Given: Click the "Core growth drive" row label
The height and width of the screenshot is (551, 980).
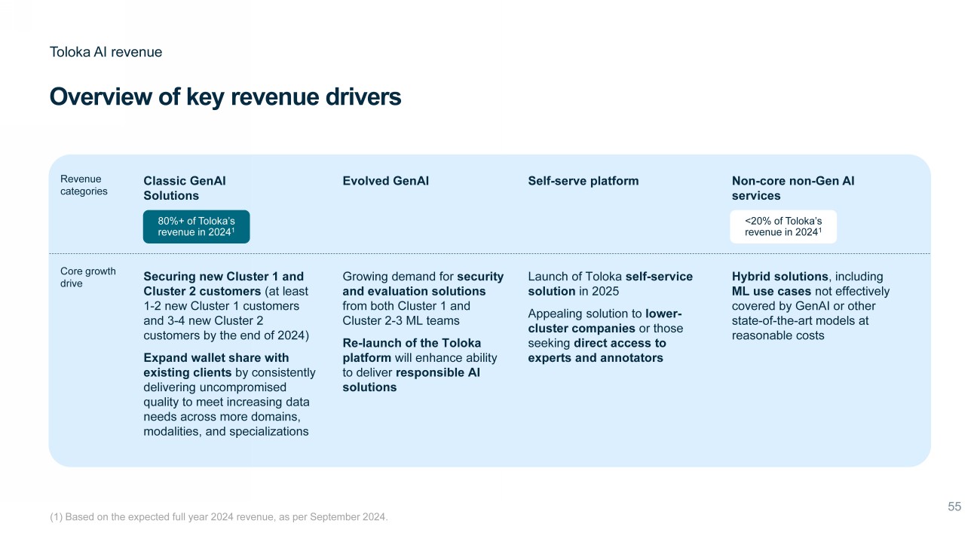Looking at the screenshot, I should (88, 277).
